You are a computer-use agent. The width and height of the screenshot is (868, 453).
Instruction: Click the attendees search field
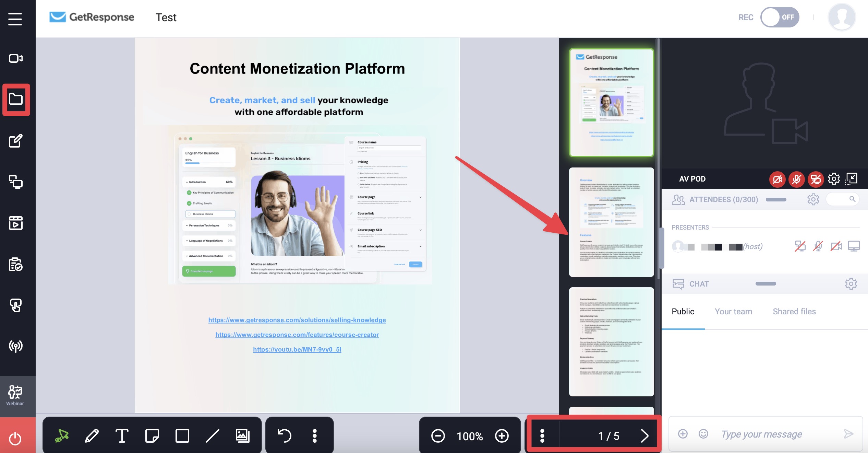pyautogui.click(x=843, y=199)
